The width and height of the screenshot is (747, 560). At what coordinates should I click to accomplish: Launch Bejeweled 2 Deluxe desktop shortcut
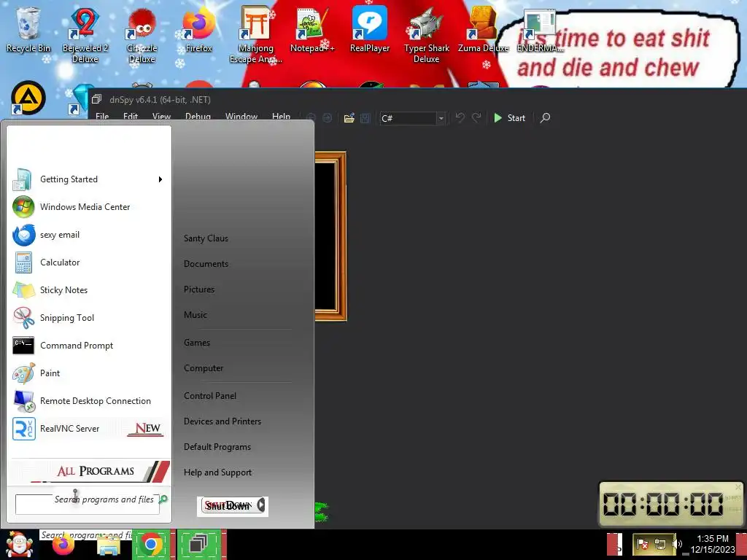[x=85, y=34]
